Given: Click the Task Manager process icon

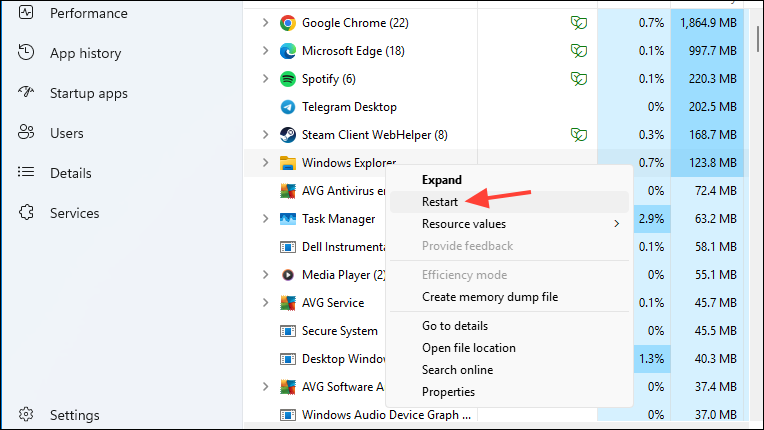Looking at the screenshot, I should pyautogui.click(x=287, y=219).
